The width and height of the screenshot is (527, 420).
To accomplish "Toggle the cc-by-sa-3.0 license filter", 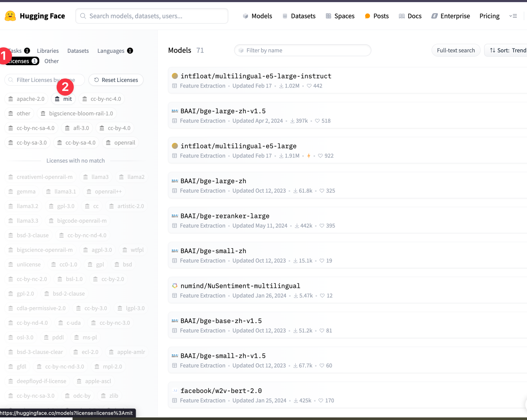I will 28,142.
